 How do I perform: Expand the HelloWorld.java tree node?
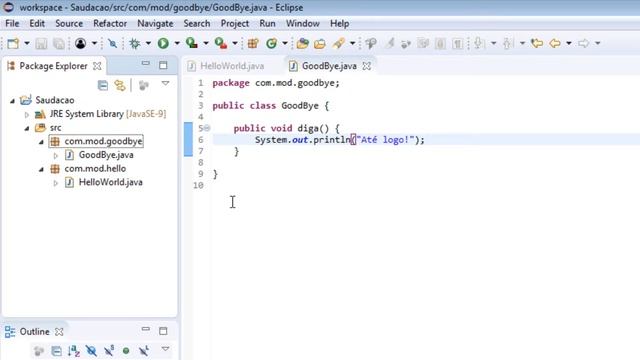[56, 183]
